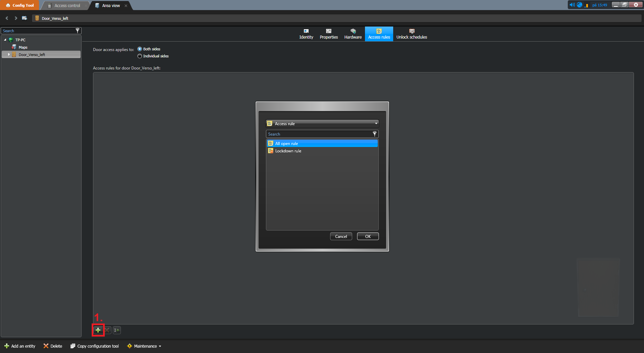The image size is (644, 353).
Task: Select the Both sides radio button
Action: 140,49
